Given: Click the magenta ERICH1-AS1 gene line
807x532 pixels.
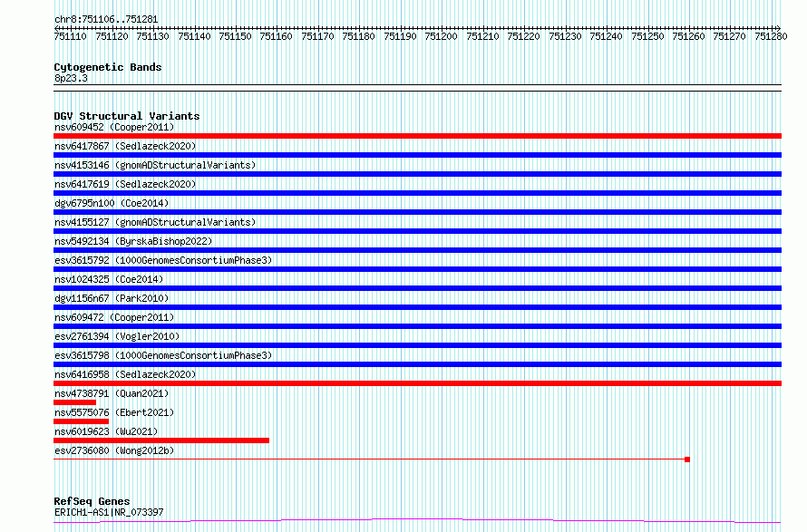Looking at the screenshot, I should click(x=417, y=521).
